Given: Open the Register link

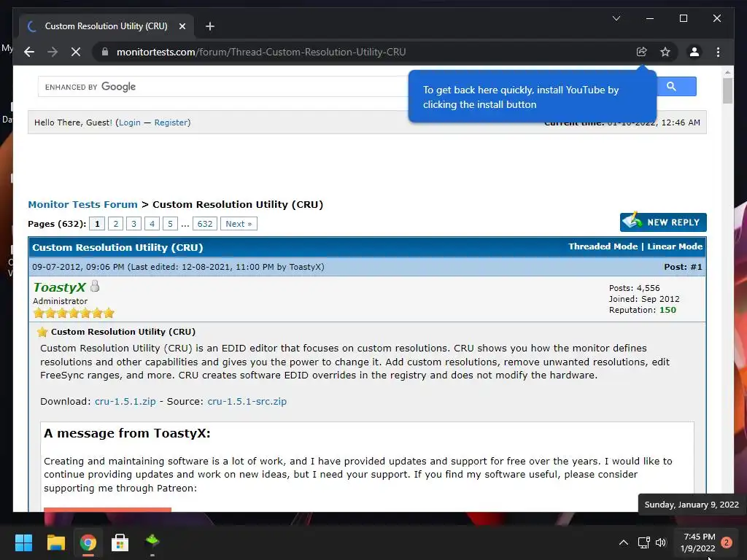Looking at the screenshot, I should pos(171,122).
